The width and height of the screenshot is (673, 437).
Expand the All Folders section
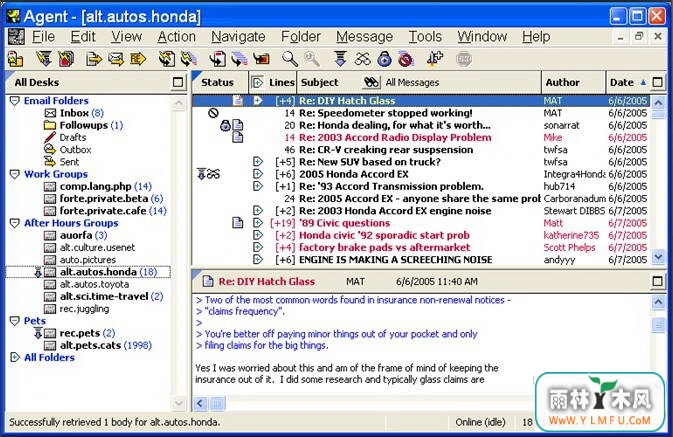coord(15,357)
